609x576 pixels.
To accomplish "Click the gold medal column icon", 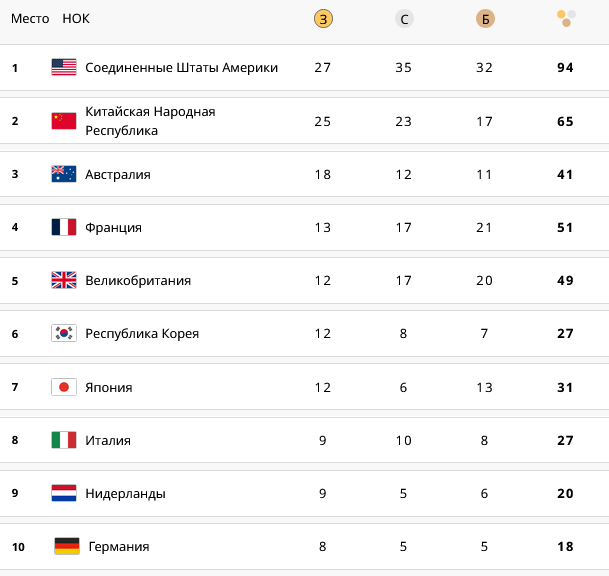I will [x=323, y=19].
